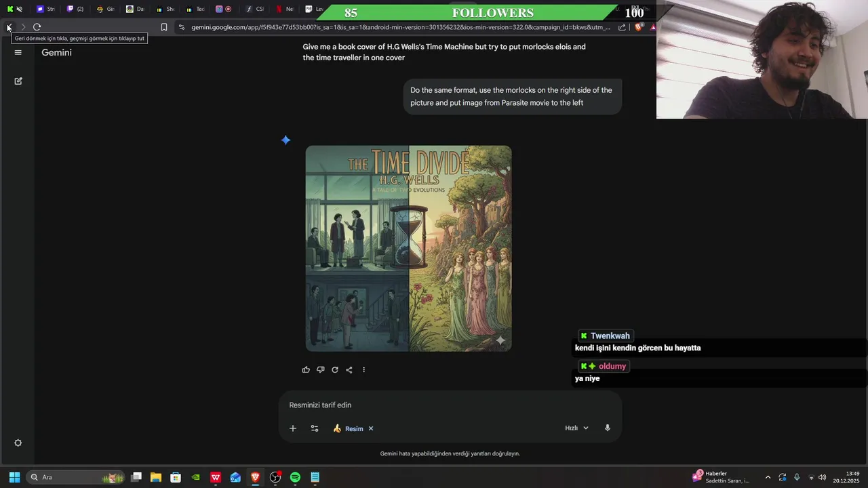The width and height of the screenshot is (868, 488).
Task: Open Spotify from taskbar
Action: point(295,477)
